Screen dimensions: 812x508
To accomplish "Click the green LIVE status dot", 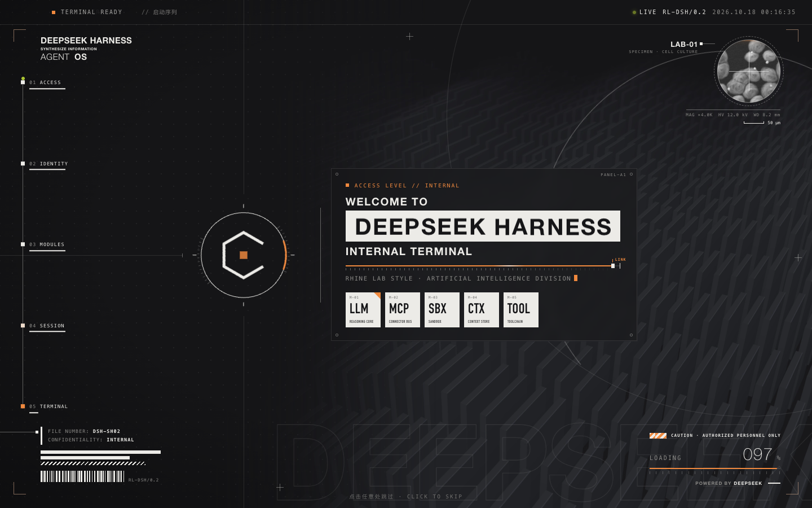I will coord(634,12).
